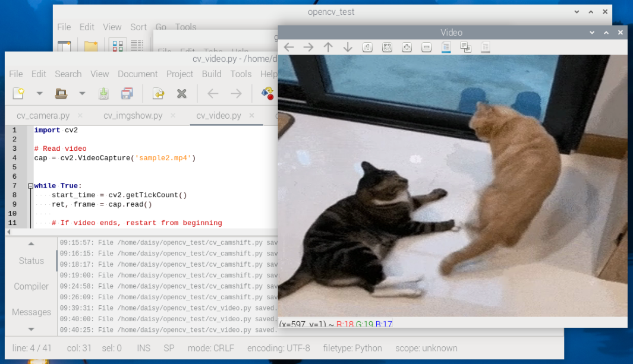Open the Sort menu in file manager
This screenshot has width=633, height=364.
pyautogui.click(x=138, y=27)
